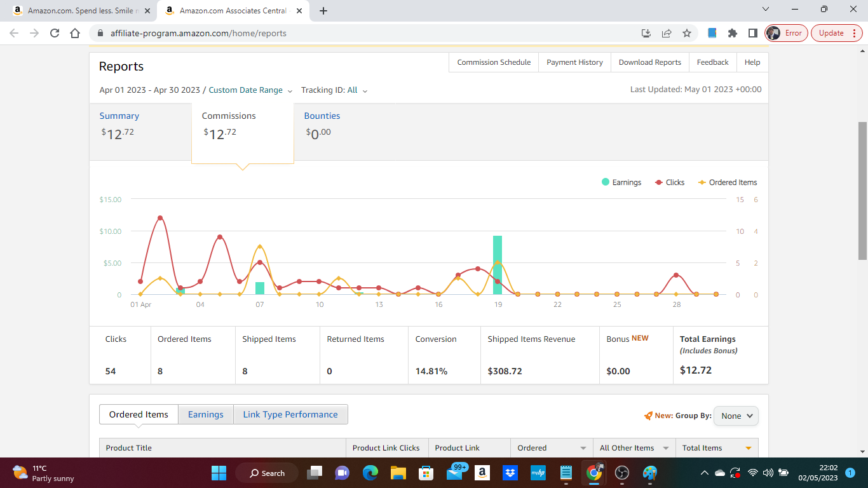Sort by the All Other Items column arrow

coord(666,448)
